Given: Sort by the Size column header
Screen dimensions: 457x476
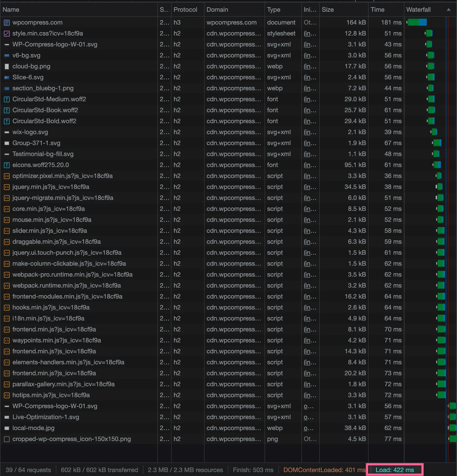Looking at the screenshot, I should 344,10.
